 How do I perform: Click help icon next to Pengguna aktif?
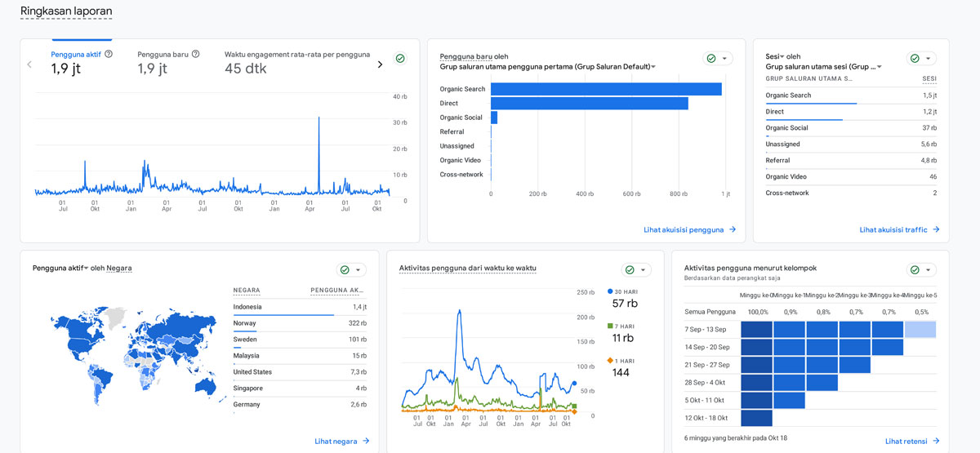[x=109, y=54]
